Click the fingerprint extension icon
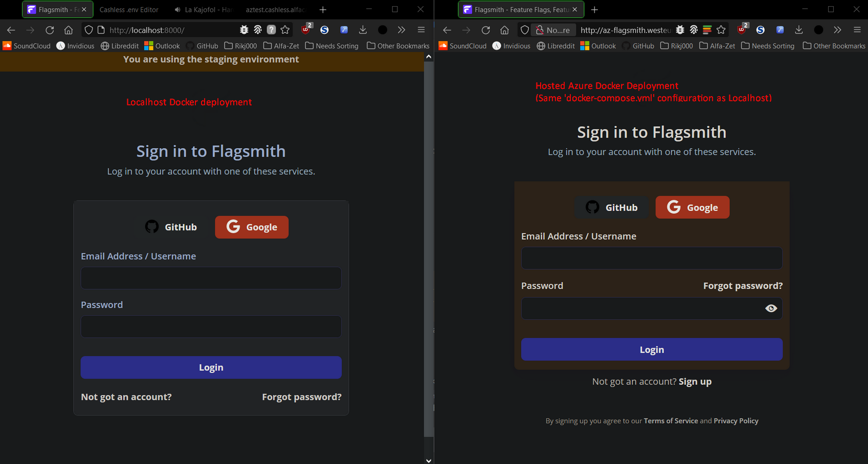 (x=258, y=30)
